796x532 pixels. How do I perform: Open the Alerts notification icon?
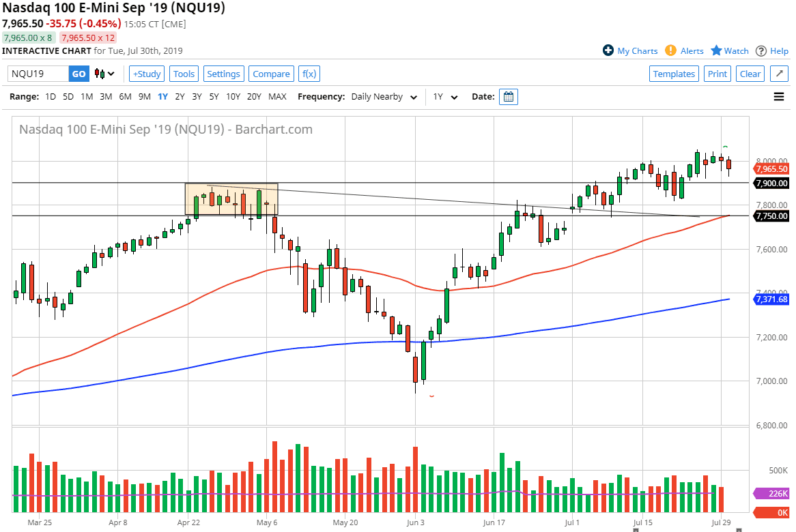(x=672, y=50)
